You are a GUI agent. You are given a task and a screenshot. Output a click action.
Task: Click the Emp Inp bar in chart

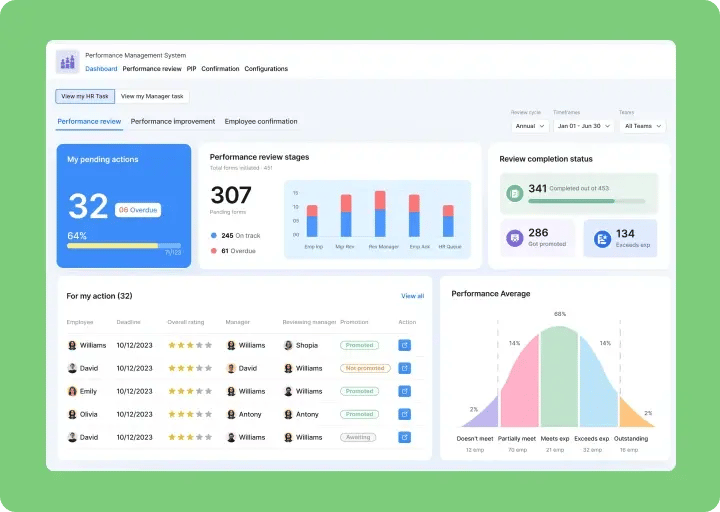[x=312, y=221]
